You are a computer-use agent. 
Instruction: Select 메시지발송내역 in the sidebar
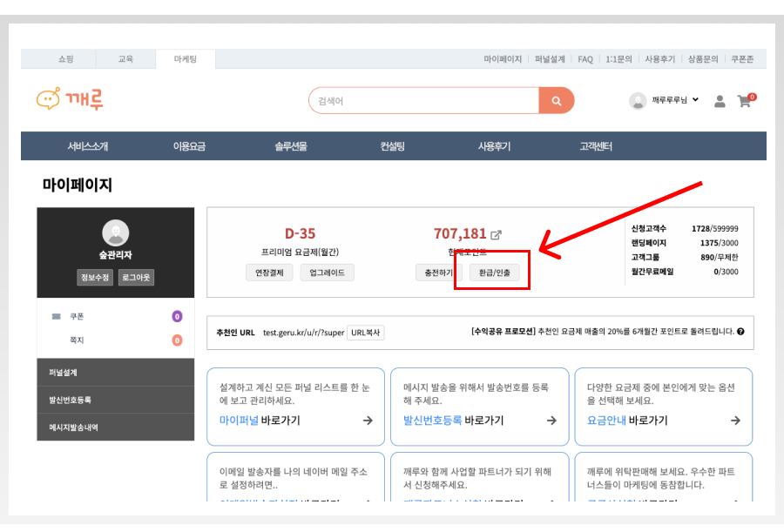point(74,428)
